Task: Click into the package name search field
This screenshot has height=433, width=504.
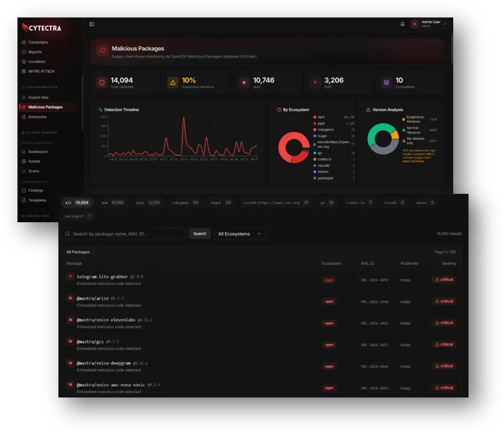Action: pos(124,234)
